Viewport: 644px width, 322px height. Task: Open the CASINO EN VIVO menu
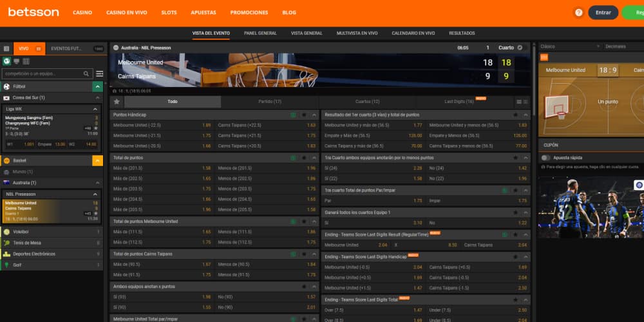126,13
